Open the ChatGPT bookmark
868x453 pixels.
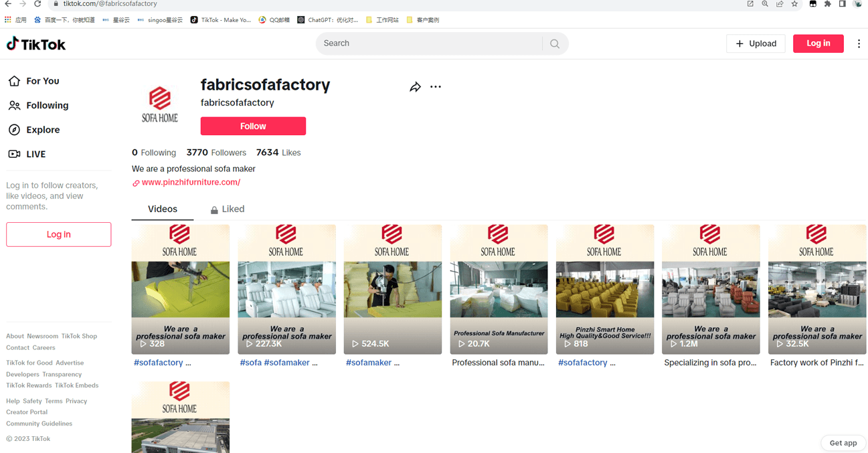(x=327, y=20)
